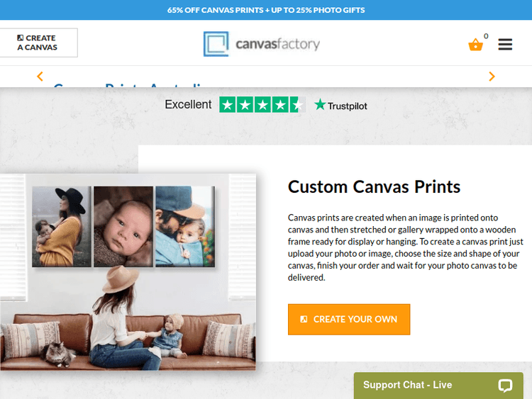Click the canvasfactory wordmark text

click(277, 44)
